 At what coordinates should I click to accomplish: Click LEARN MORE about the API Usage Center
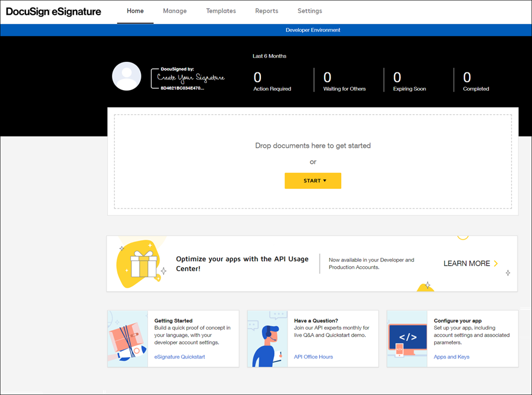[466, 263]
